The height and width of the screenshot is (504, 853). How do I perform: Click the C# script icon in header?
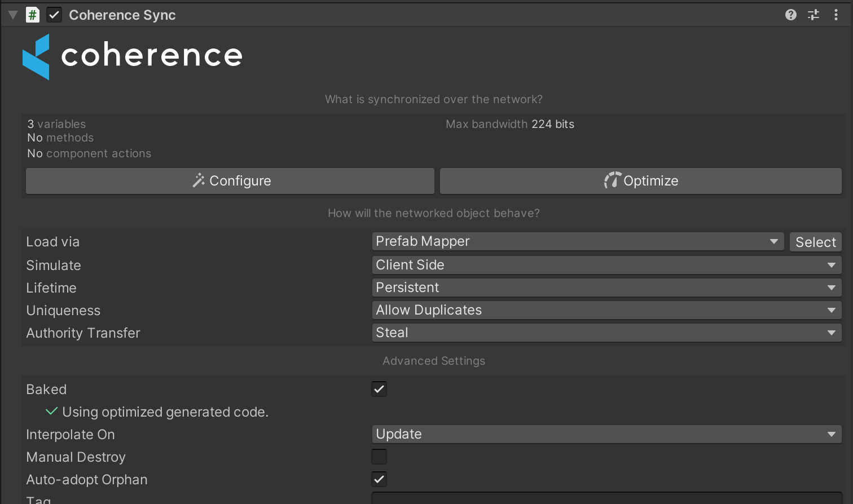[33, 15]
